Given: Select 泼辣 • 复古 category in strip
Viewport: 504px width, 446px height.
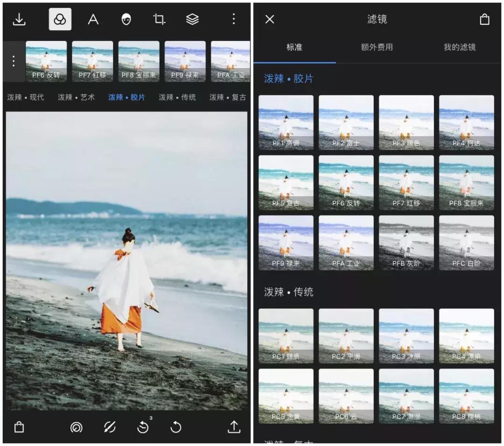Looking at the screenshot, I should click(228, 97).
